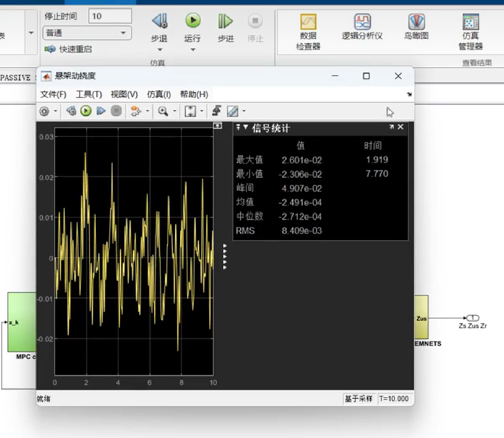Click the 均值 value -2.491e-04
Viewport: 504px width, 438px height.
(300, 202)
